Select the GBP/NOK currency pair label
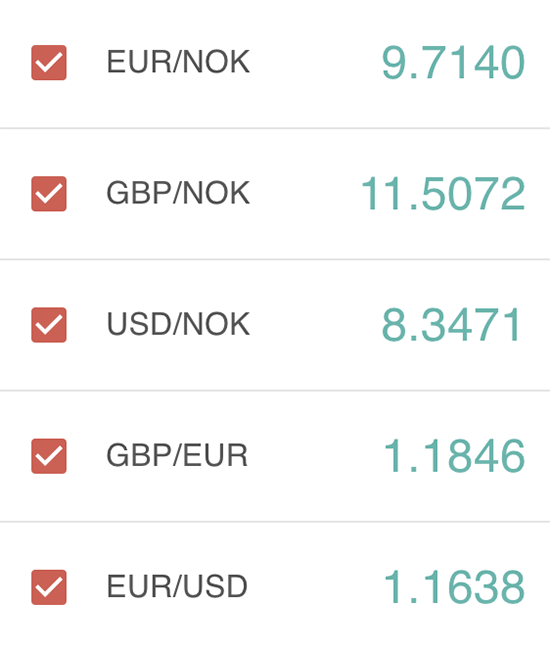Image resolution: width=550 pixels, height=650 pixels. [x=178, y=193]
